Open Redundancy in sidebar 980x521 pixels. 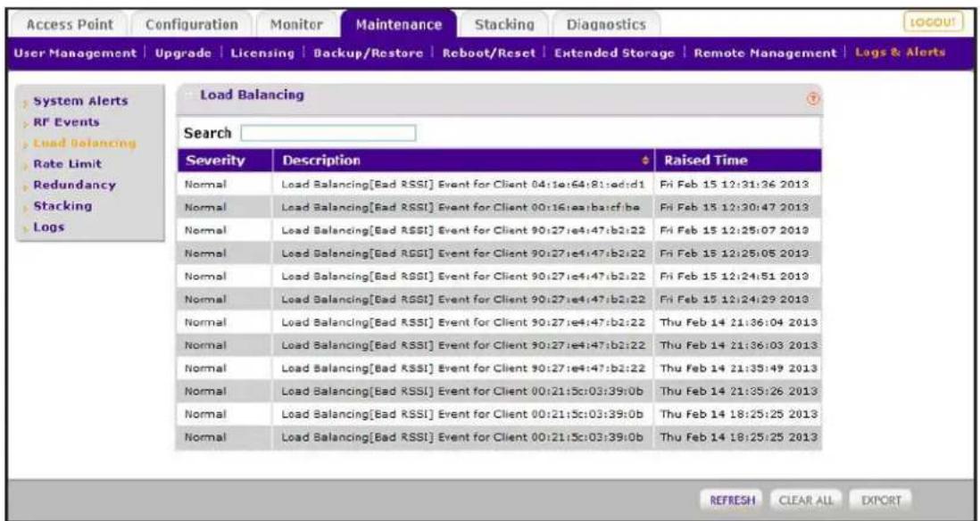click(74, 185)
